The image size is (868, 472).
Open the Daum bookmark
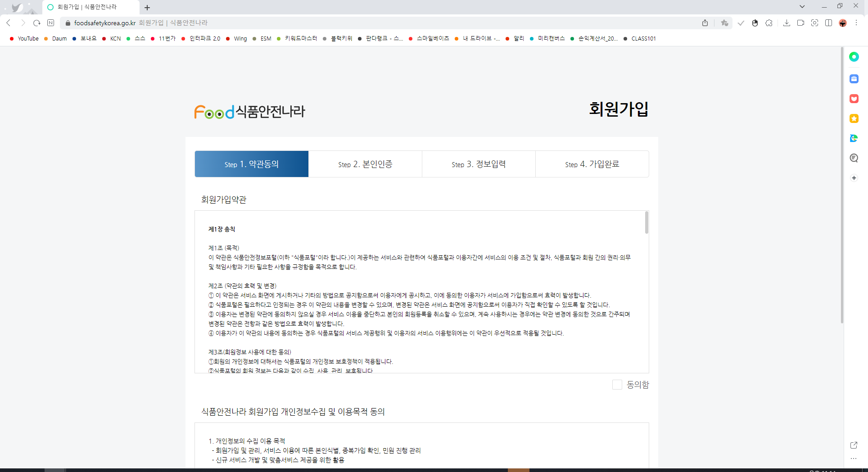coord(55,39)
